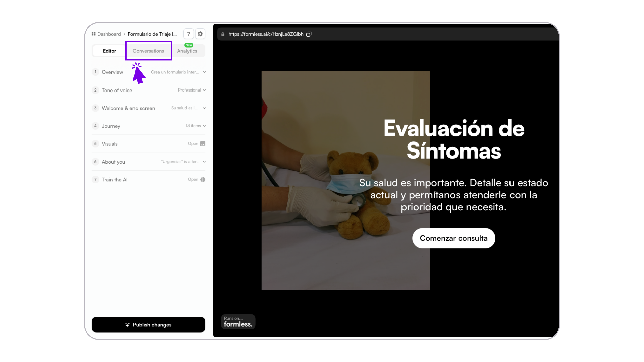Expand the About you chevron

point(204,162)
